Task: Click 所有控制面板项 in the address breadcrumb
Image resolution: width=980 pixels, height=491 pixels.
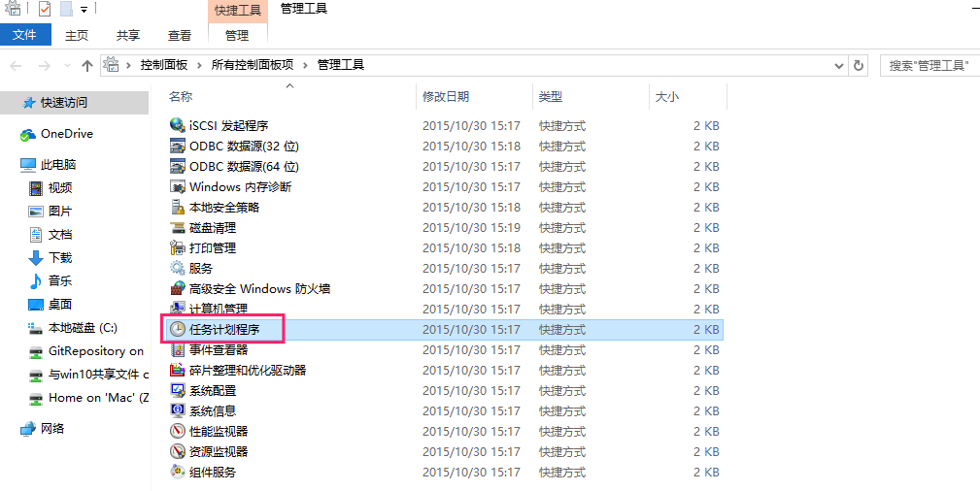Action: (253, 65)
